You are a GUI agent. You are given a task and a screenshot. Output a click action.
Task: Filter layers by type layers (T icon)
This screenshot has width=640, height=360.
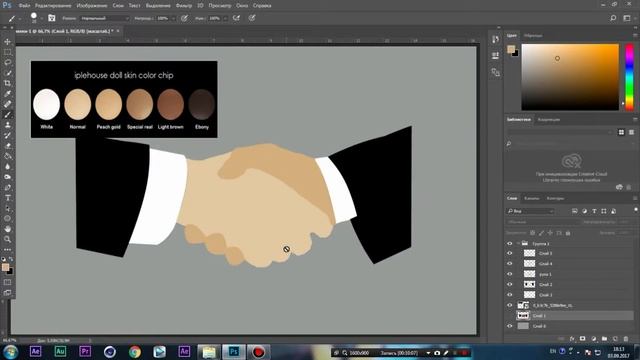click(594, 211)
